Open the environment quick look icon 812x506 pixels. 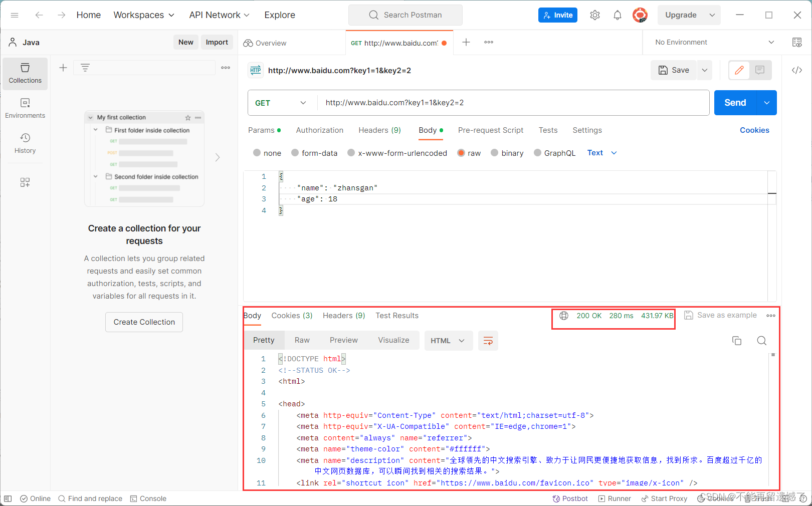click(797, 42)
